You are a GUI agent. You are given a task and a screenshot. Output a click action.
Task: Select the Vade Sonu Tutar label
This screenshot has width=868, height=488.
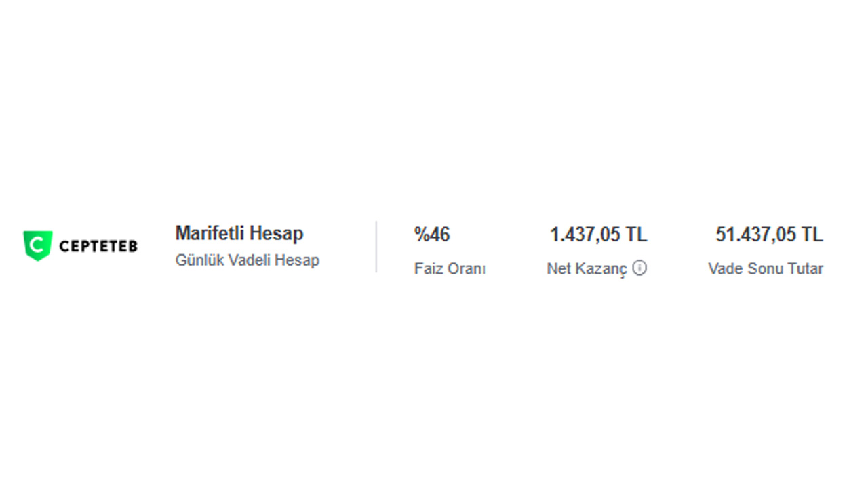(x=766, y=269)
